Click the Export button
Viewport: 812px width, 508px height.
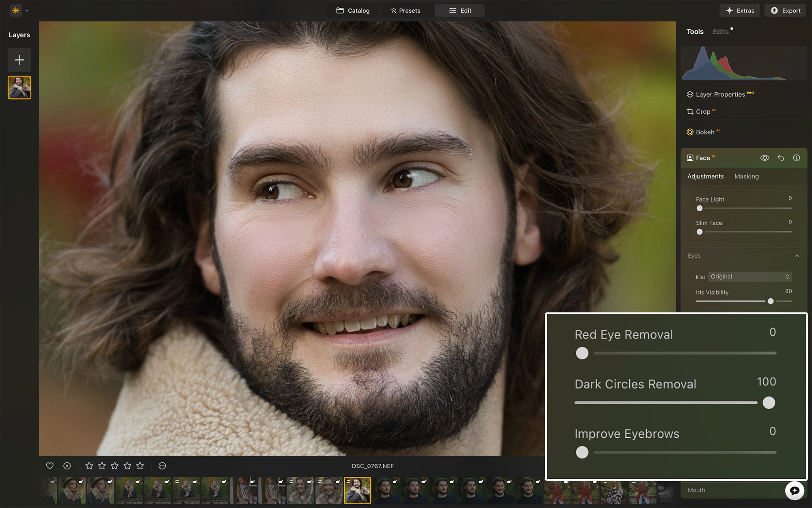[785, 10]
